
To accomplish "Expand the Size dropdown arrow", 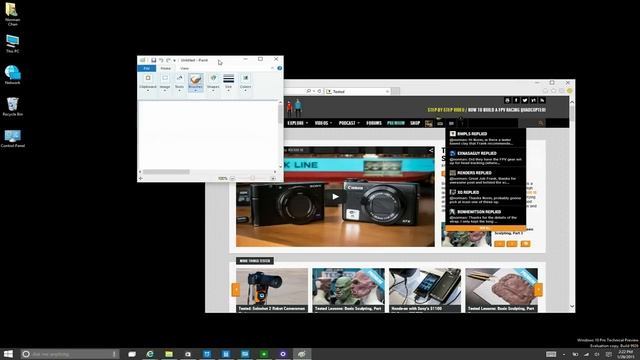I will coord(229,91).
